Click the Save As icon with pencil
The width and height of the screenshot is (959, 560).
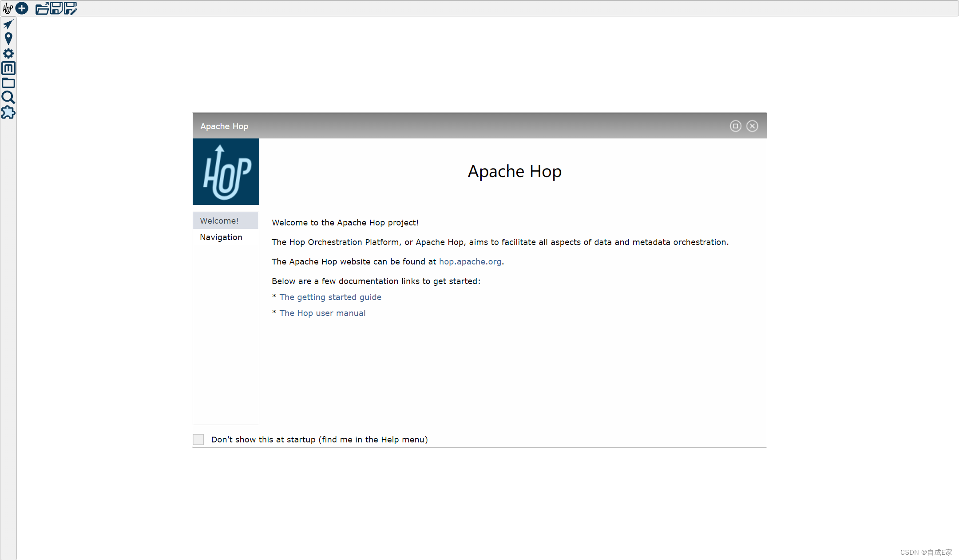(x=71, y=8)
